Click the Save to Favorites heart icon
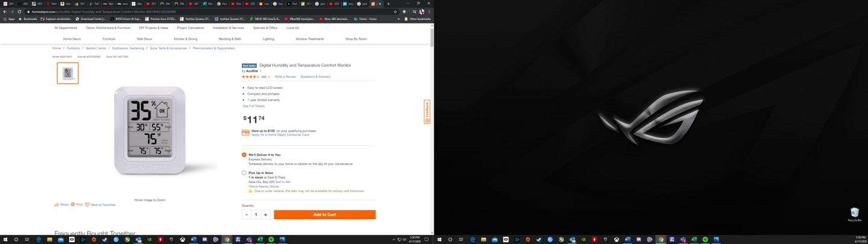Image resolution: width=868 pixels, height=244 pixels. [x=87, y=205]
